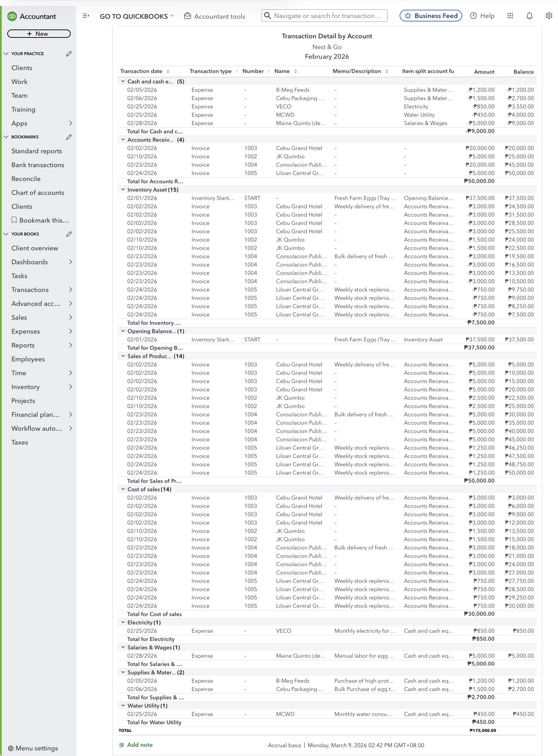558x756 pixels.
Task: Collapse the Inventory Asset group
Action: [x=123, y=189]
